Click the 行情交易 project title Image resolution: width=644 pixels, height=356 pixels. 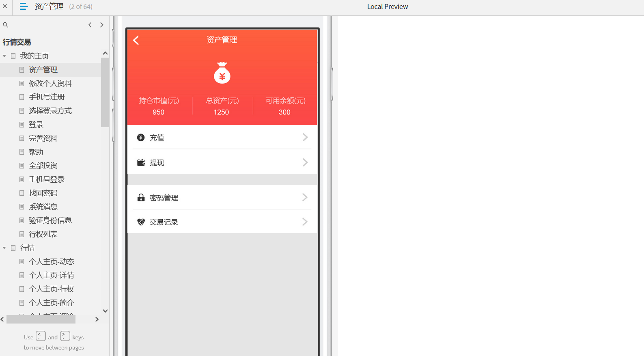[x=17, y=42]
